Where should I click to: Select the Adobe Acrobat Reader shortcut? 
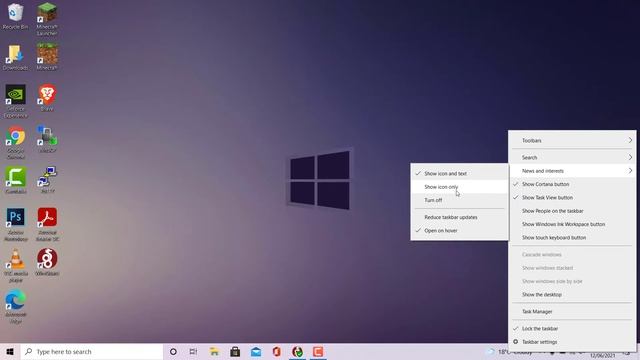coord(47,224)
